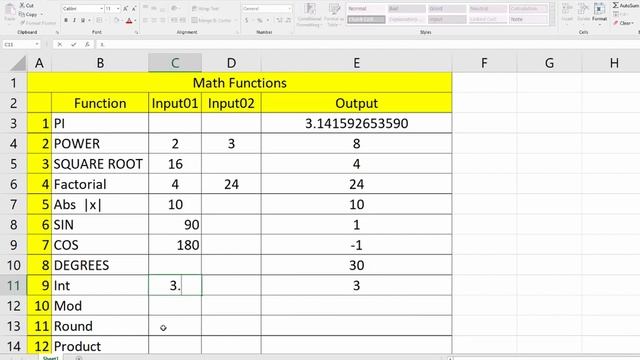Click the Select All corner triangle

[18, 63]
